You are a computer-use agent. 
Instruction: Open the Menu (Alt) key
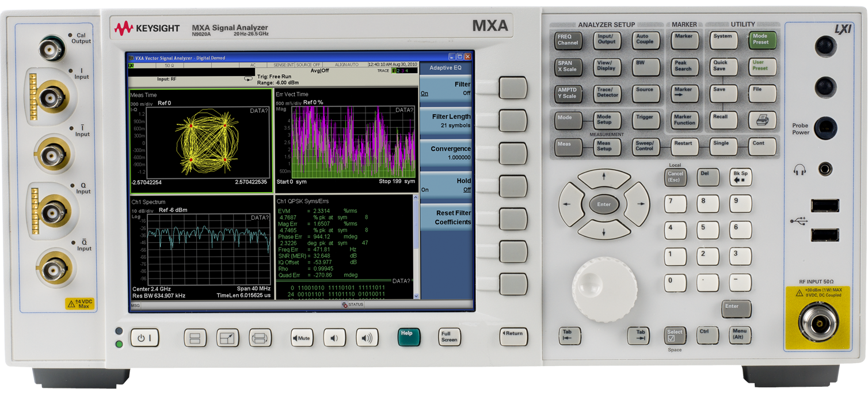[740, 334]
